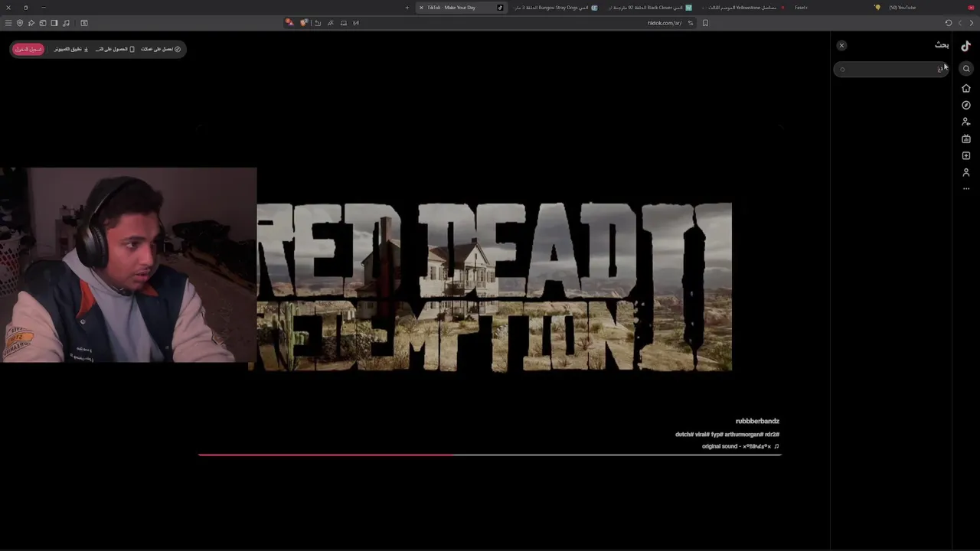Open the three-dots More menu in sidebar
980x551 pixels.
(x=966, y=188)
